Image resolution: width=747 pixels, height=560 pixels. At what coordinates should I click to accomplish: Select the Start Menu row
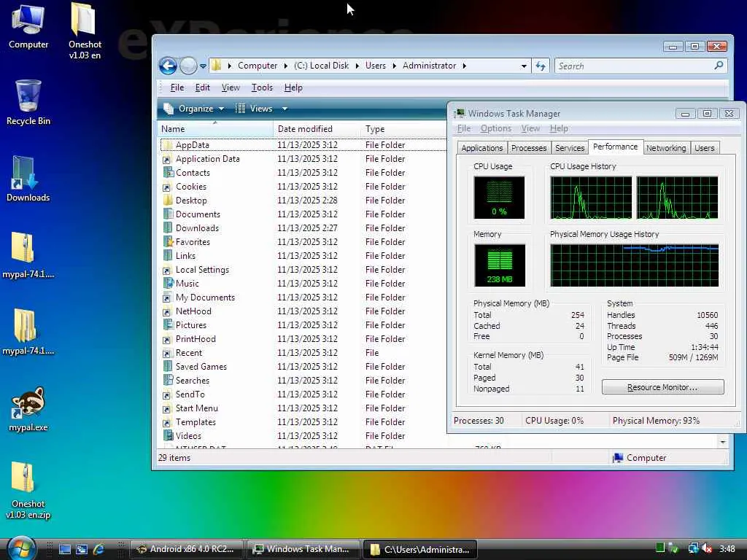303,408
